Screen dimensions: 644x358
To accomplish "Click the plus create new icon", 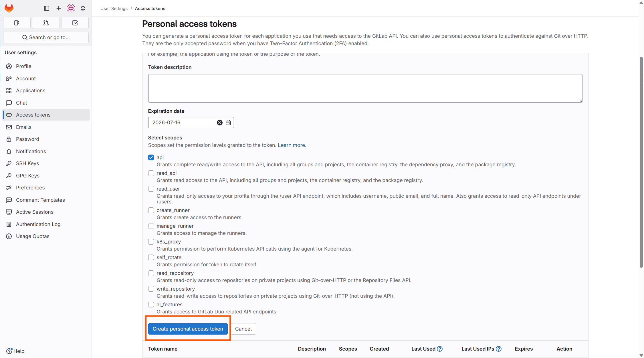I will click(x=59, y=8).
